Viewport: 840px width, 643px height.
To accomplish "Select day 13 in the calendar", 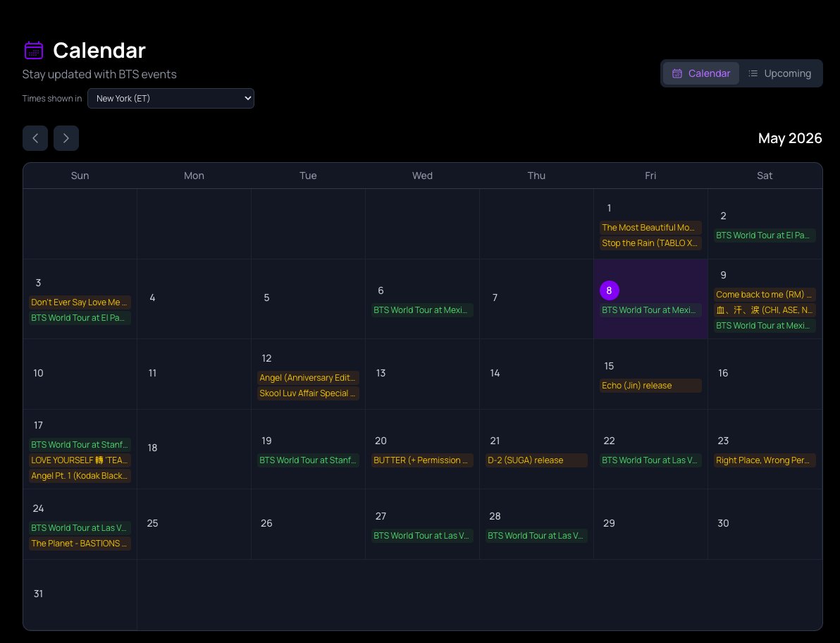I will tap(381, 374).
